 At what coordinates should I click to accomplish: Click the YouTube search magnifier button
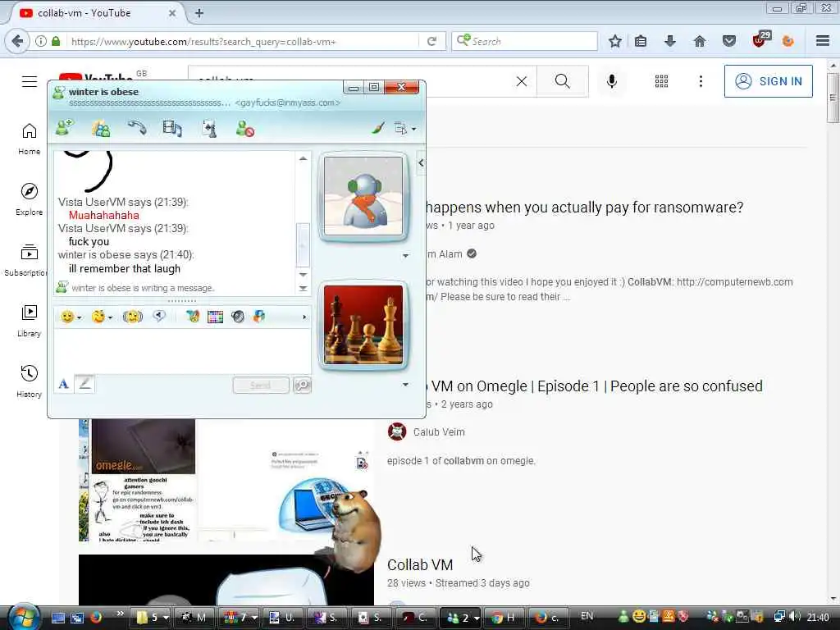[563, 81]
